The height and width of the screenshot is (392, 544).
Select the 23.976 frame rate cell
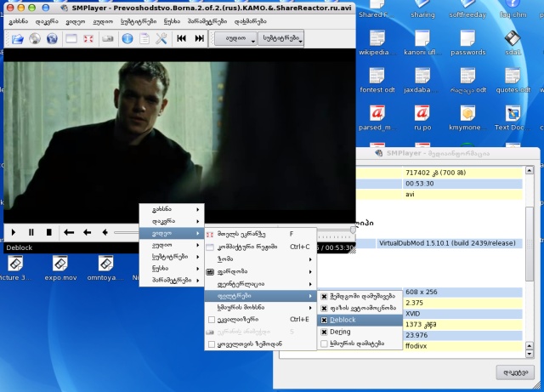[x=462, y=335]
